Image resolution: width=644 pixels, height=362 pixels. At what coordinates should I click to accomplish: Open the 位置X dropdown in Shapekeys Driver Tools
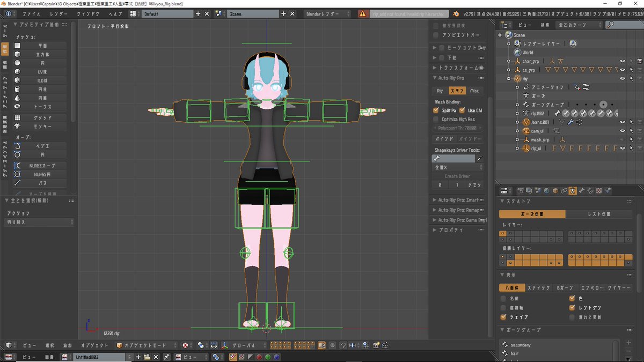point(456,167)
